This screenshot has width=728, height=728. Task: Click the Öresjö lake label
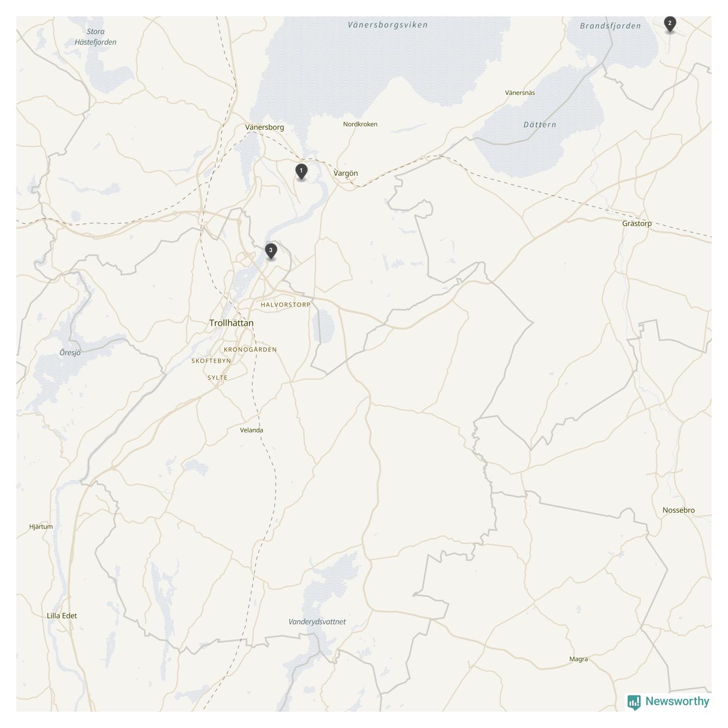70,353
